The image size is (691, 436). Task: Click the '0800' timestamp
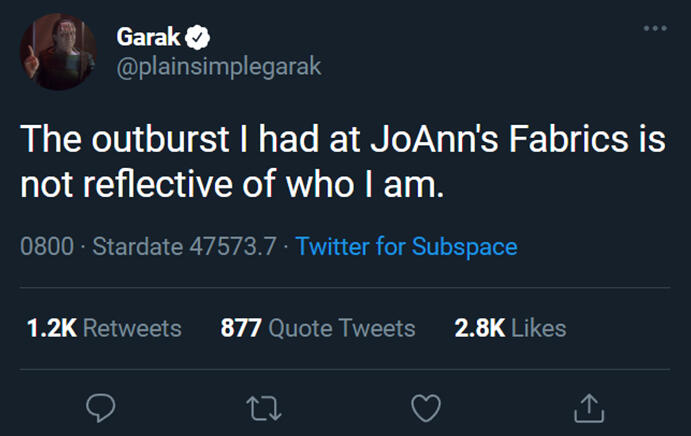pos(48,246)
